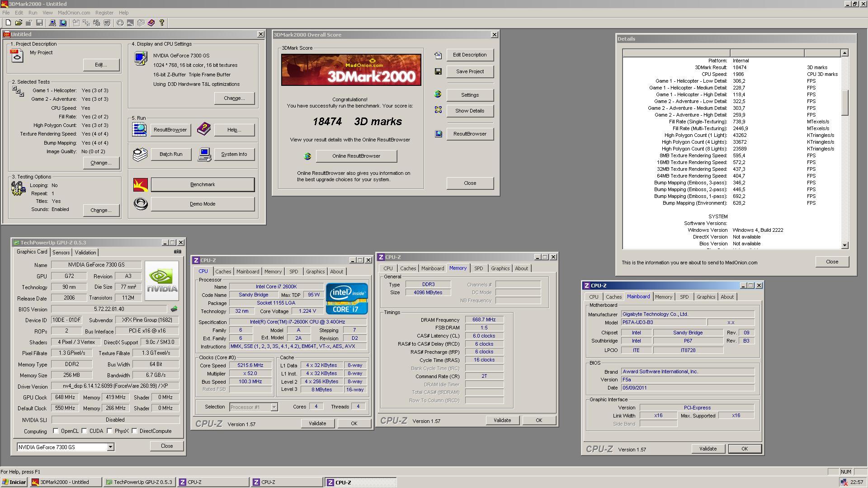This screenshot has height=488, width=868.
Task: Toggle the CUDA checkbox in GPU-Z
Action: [85, 431]
